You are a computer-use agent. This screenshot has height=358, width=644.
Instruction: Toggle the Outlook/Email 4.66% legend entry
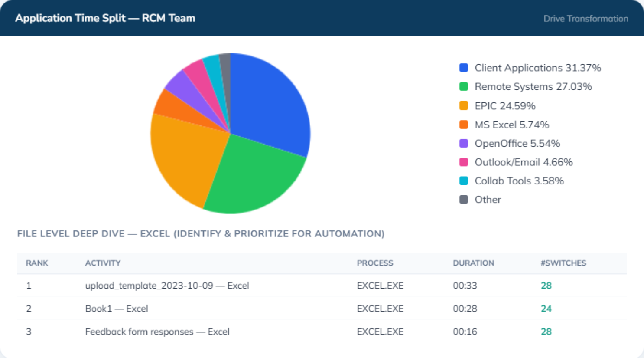click(x=516, y=162)
